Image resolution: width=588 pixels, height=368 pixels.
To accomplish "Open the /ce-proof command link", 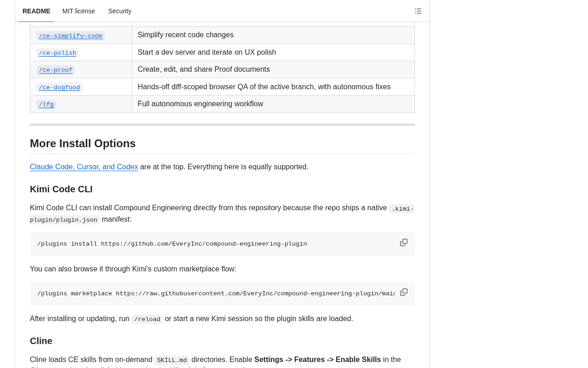I will point(56,70).
